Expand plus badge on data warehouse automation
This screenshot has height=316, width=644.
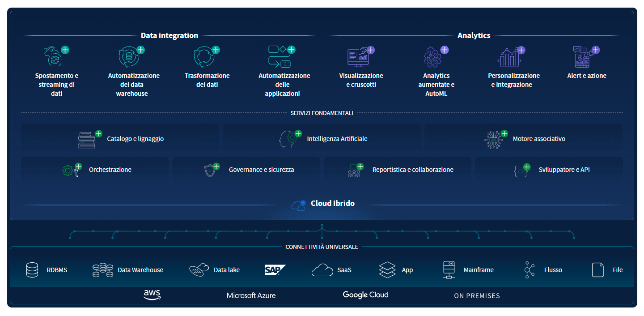point(140,50)
